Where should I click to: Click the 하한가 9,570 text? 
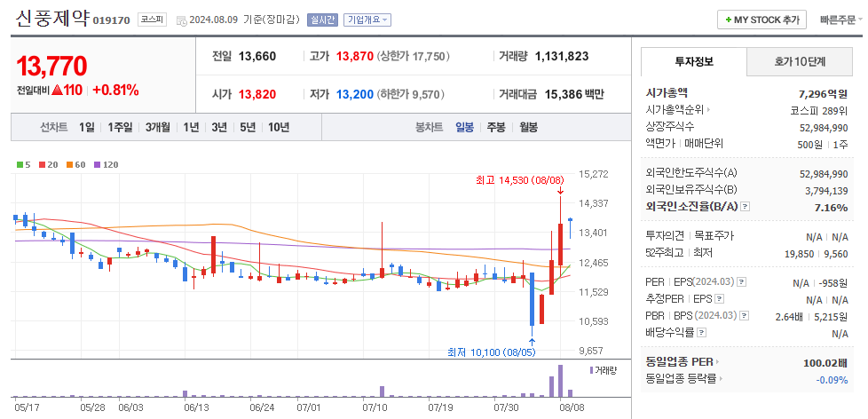411,95
